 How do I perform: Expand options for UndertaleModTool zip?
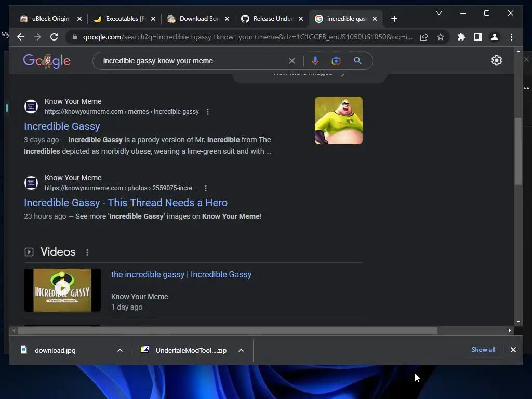pyautogui.click(x=241, y=351)
